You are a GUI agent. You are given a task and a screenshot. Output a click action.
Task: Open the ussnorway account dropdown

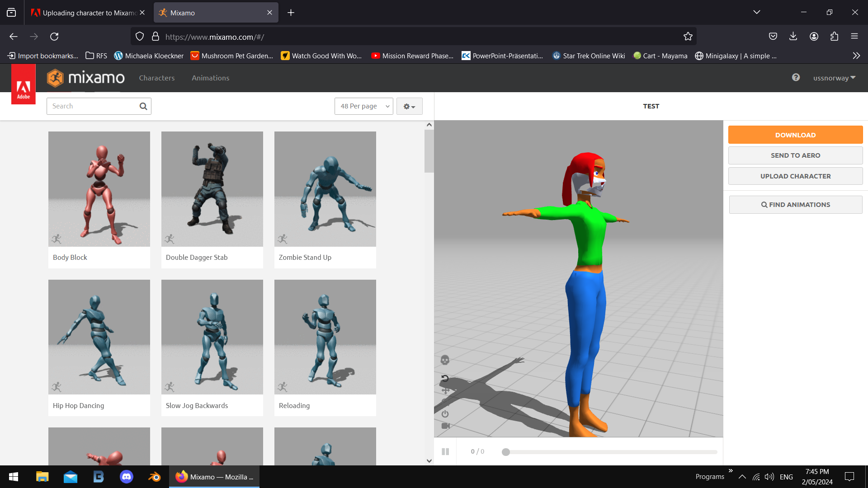[x=834, y=78]
